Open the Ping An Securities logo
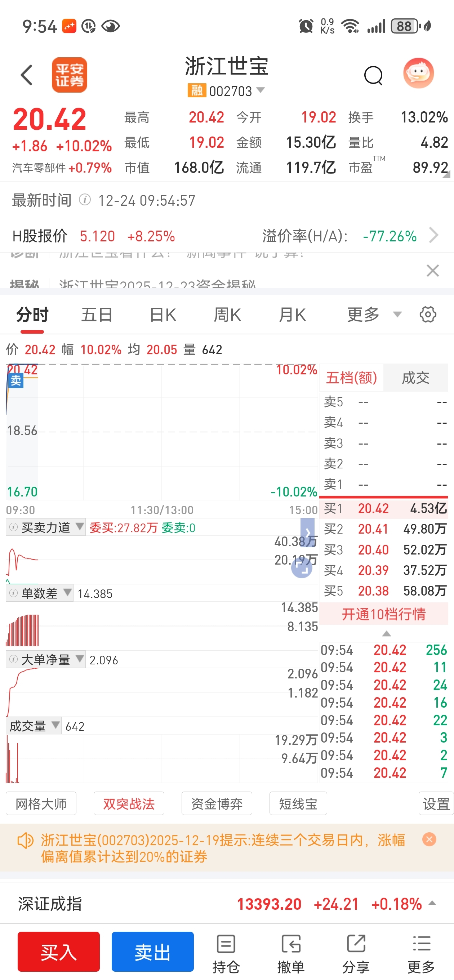The height and width of the screenshot is (980, 454). click(69, 75)
